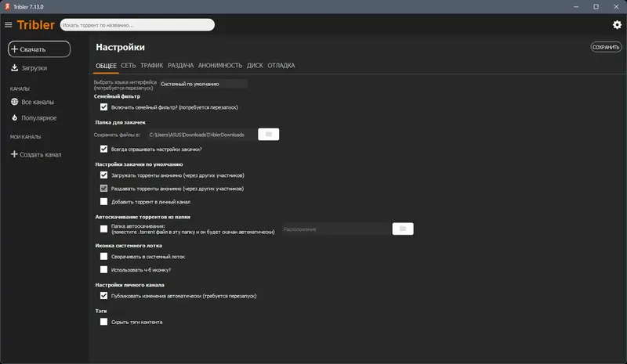
Task: Minimize the Tribler window
Action: 576,7
